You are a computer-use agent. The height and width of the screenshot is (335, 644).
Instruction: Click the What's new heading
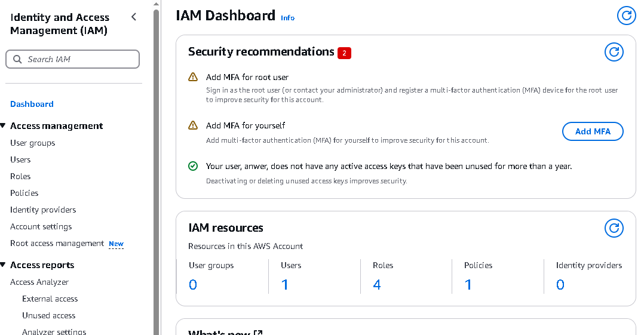click(x=219, y=333)
